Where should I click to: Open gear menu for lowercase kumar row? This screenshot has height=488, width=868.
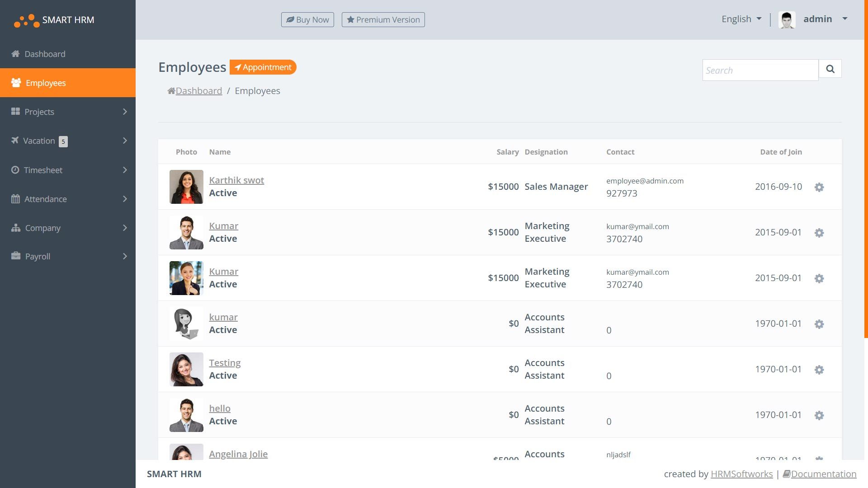tap(819, 324)
